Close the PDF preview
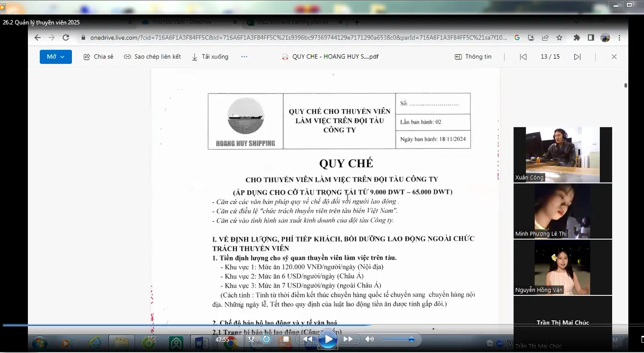The image size is (644, 353). click(x=614, y=57)
